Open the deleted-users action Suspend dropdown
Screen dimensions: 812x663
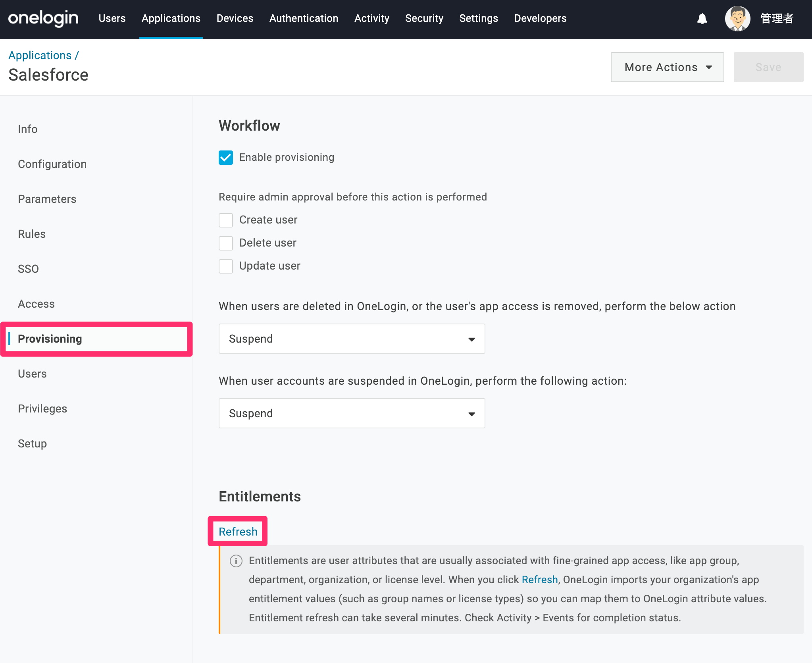tap(352, 339)
